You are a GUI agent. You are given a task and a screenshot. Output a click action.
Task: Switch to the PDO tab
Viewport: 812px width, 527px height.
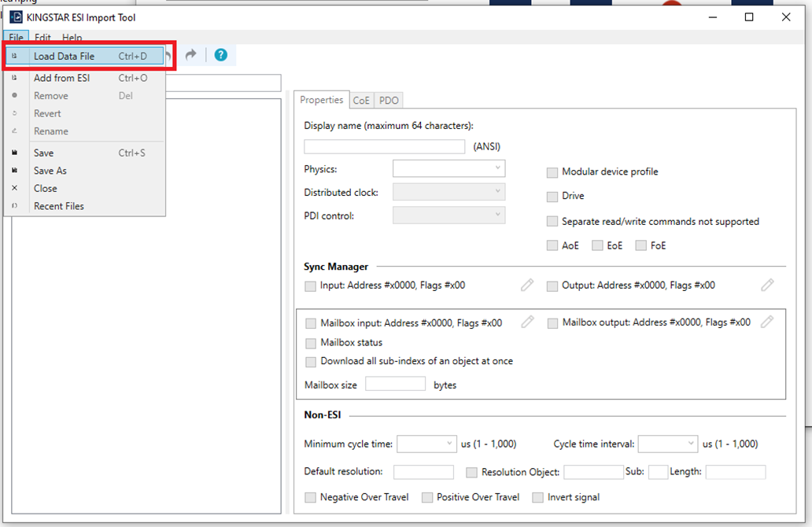(x=389, y=101)
